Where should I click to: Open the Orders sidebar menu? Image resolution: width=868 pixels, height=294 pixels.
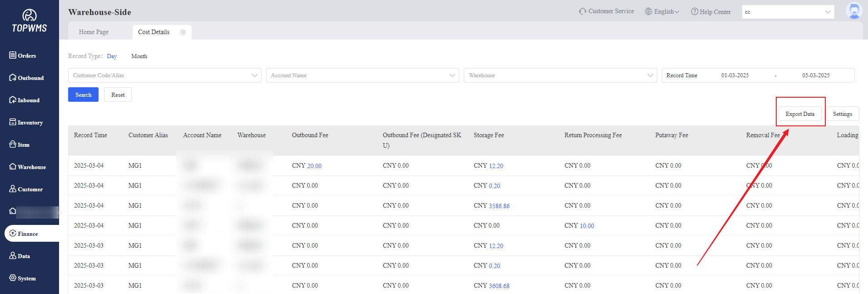click(23, 55)
